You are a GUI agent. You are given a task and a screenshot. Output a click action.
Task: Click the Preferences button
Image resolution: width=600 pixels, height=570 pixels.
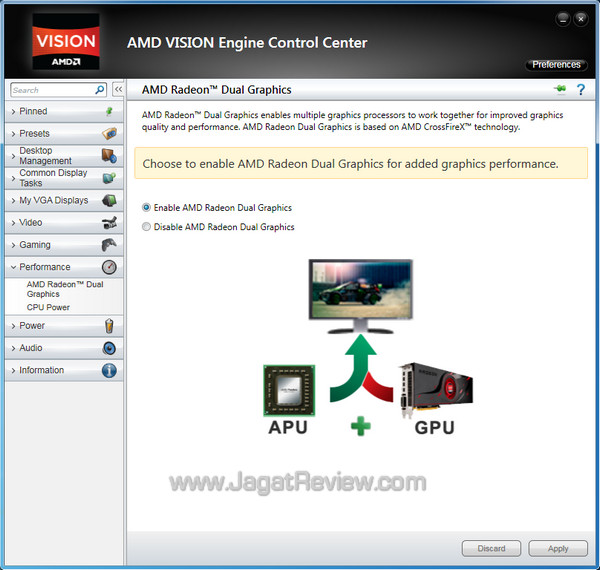pos(556,65)
